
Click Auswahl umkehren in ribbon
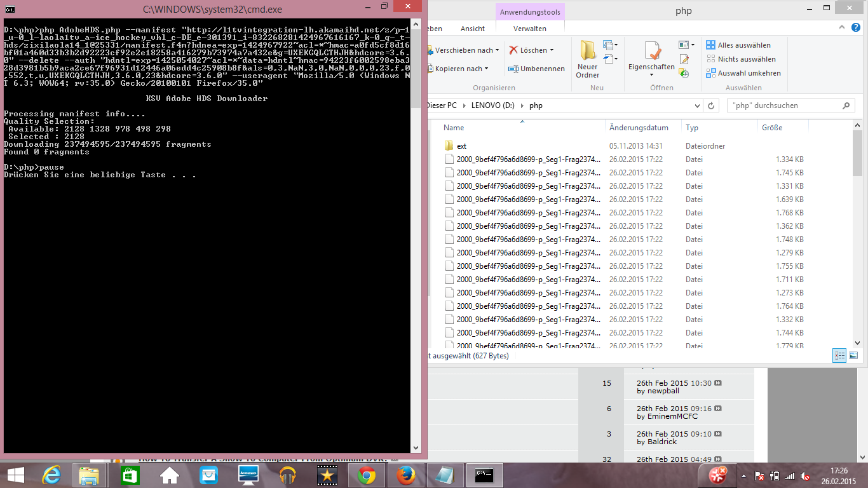click(743, 73)
